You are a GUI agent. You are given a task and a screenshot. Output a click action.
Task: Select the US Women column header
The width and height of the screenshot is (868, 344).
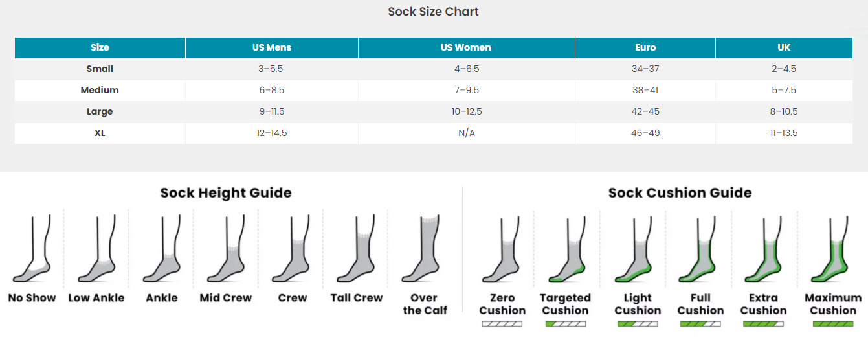pyautogui.click(x=466, y=47)
